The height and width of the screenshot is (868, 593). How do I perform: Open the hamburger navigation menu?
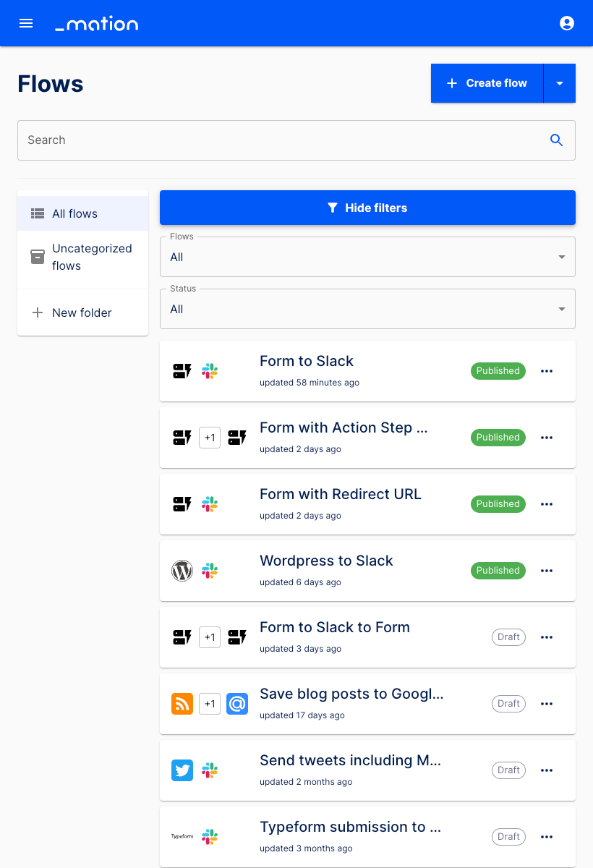pos(26,23)
